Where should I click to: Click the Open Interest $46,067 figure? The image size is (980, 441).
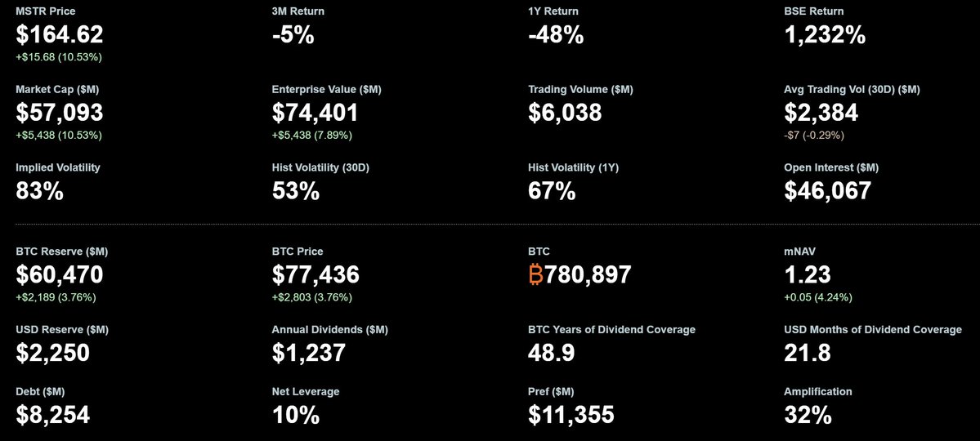828,190
